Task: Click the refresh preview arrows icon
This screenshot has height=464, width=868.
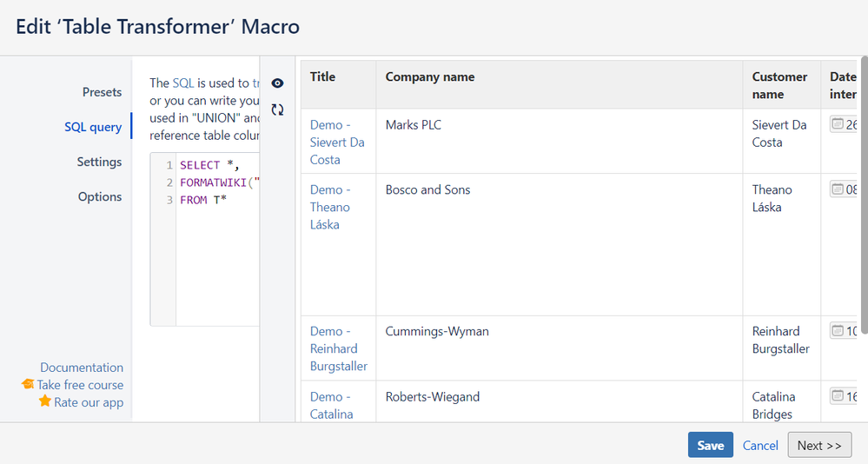Action: pos(277,110)
